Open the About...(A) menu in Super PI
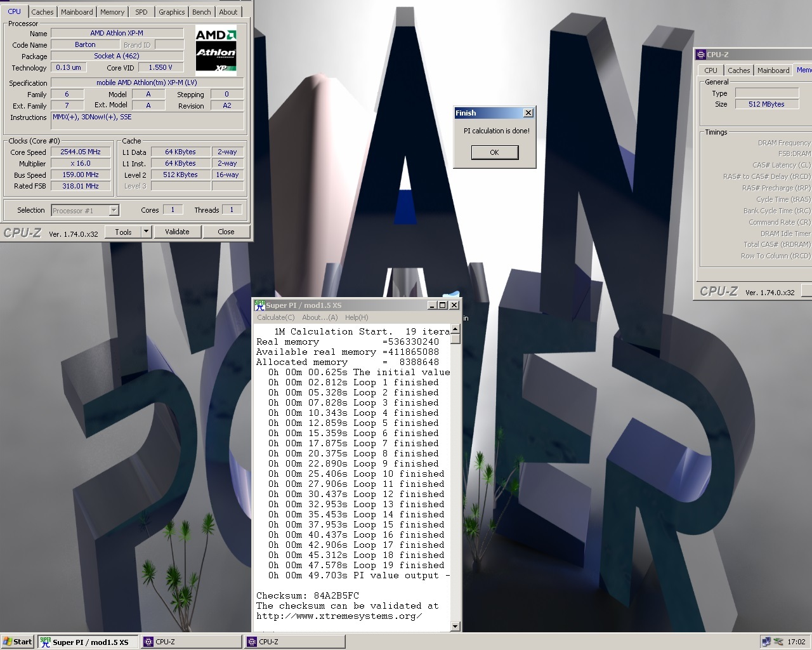The image size is (812, 650). coord(320,317)
